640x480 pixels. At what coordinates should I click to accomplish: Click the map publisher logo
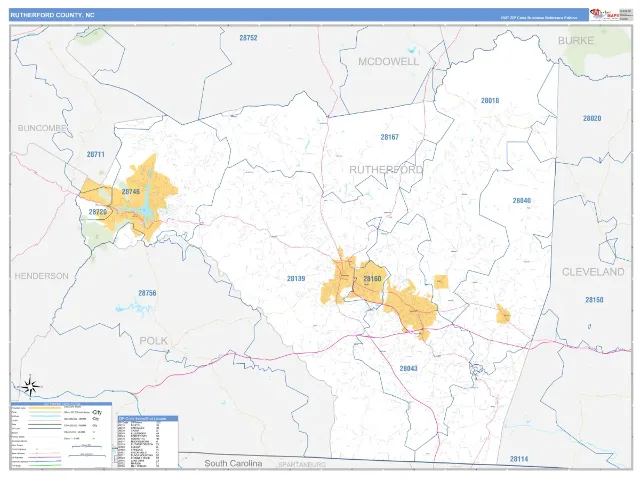pyautogui.click(x=604, y=14)
